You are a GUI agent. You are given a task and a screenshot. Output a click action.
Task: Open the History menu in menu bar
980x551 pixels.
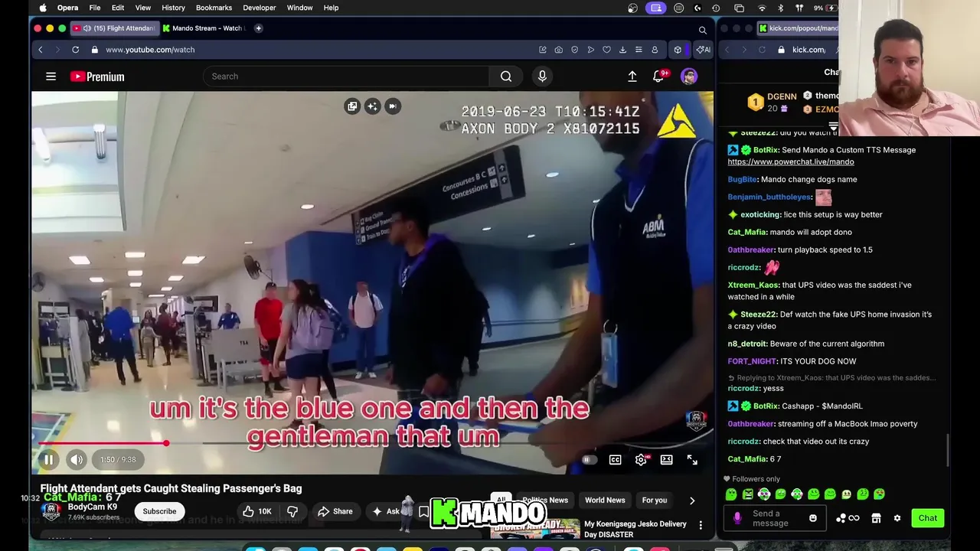click(173, 8)
